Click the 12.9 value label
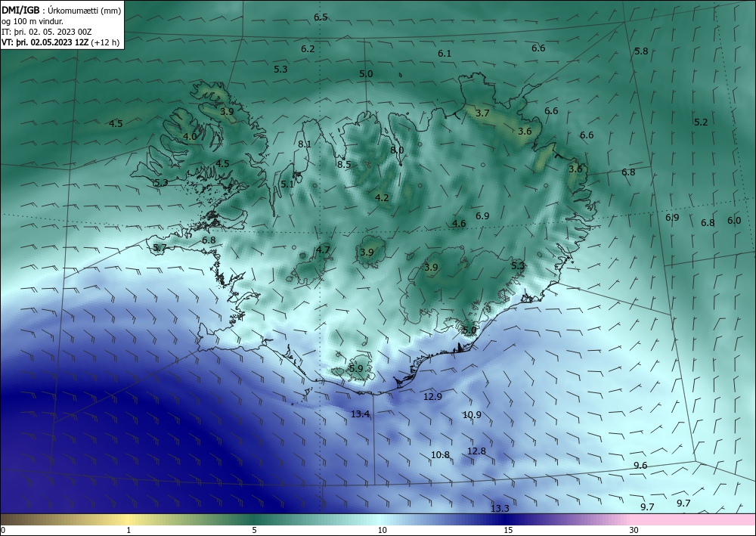Screen dimensions: 756x536 [x=432, y=396]
